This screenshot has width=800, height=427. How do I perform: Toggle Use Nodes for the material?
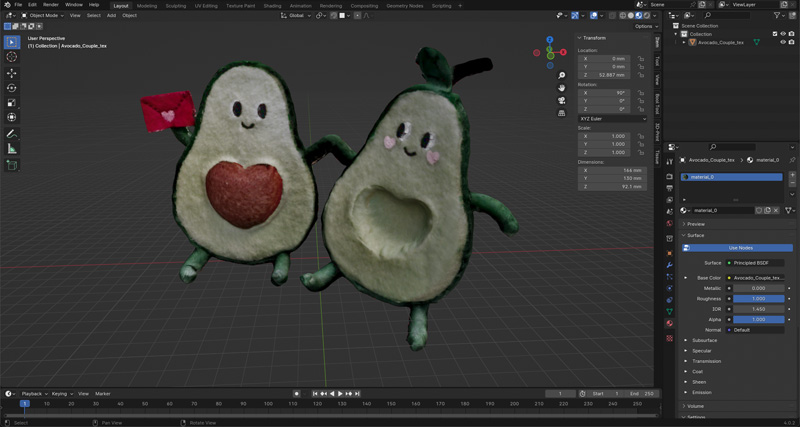737,248
